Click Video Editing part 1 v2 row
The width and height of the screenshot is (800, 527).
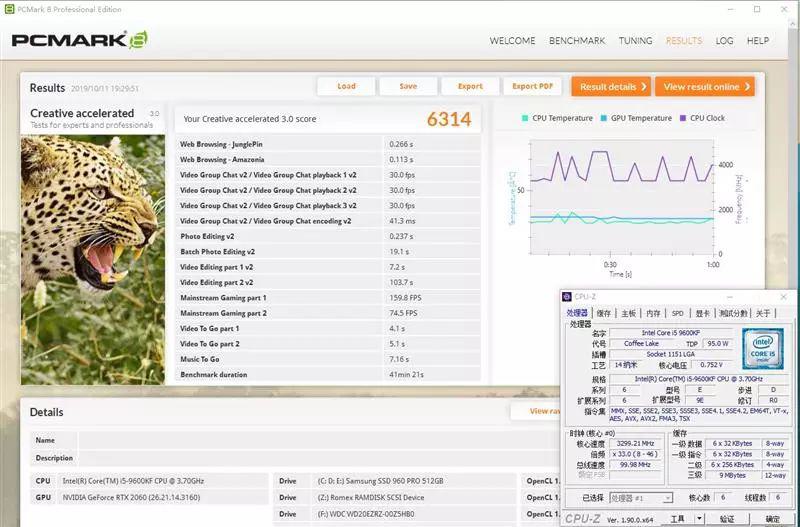click(328, 267)
